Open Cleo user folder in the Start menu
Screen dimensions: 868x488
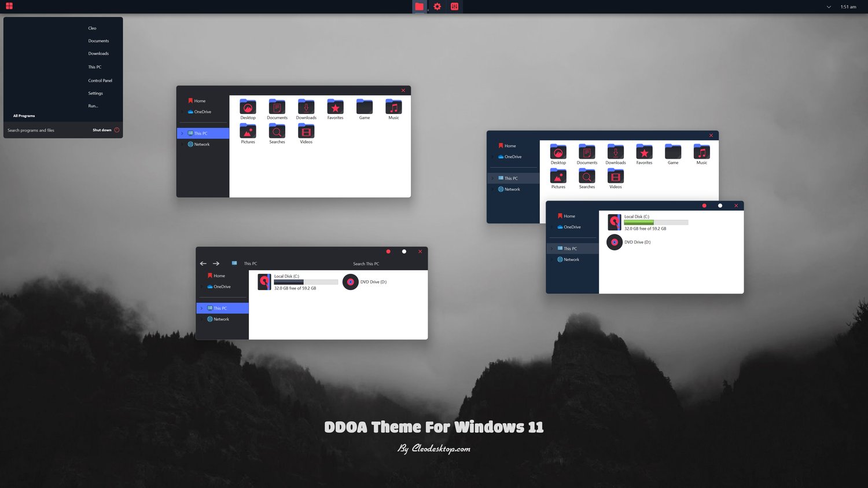(x=93, y=28)
